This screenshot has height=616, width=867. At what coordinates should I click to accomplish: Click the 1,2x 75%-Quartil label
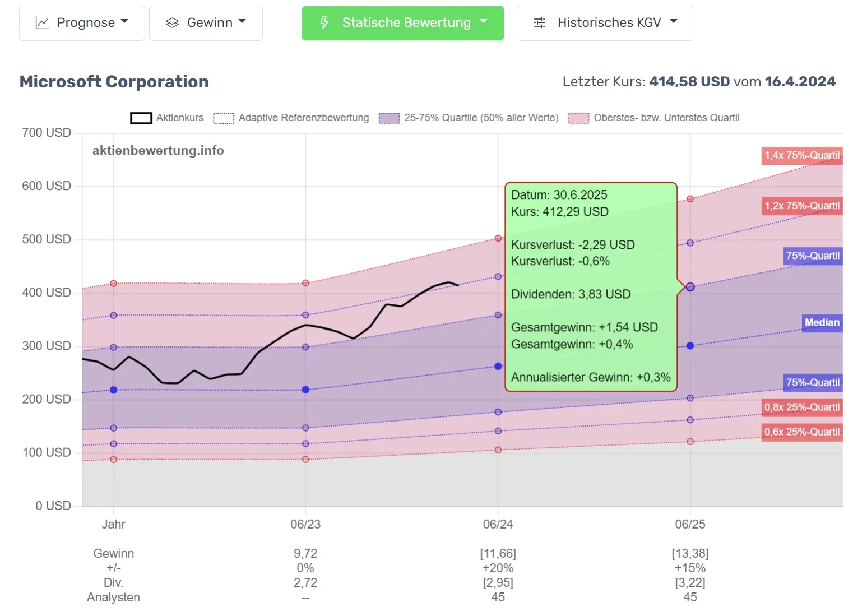coord(802,206)
